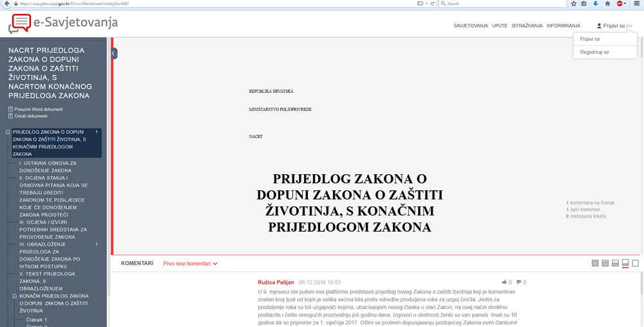Select the empty square panel layout icon
The height and width of the screenshot is (327, 644).
pyautogui.click(x=635, y=263)
